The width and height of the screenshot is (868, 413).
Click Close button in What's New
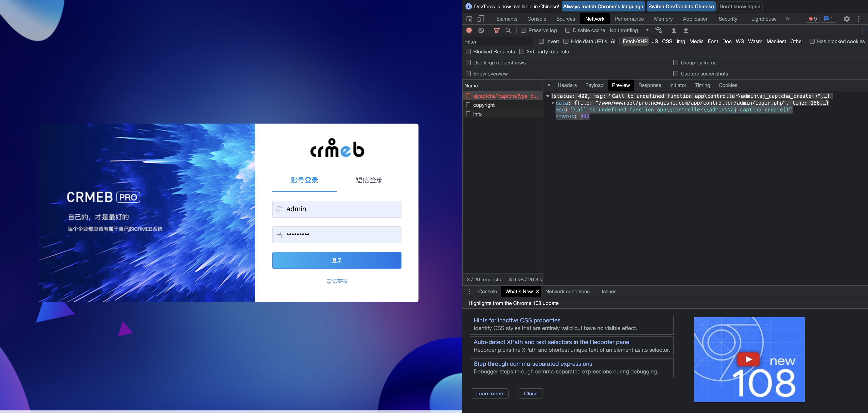point(530,393)
